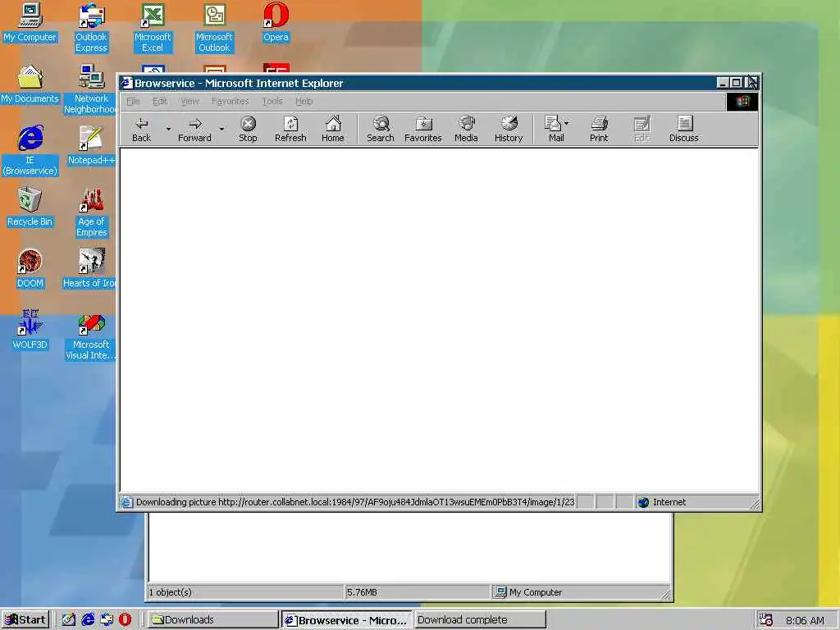Click the disabled Edit toolbar button
Image resolution: width=840 pixels, height=630 pixels.
pyautogui.click(x=641, y=129)
